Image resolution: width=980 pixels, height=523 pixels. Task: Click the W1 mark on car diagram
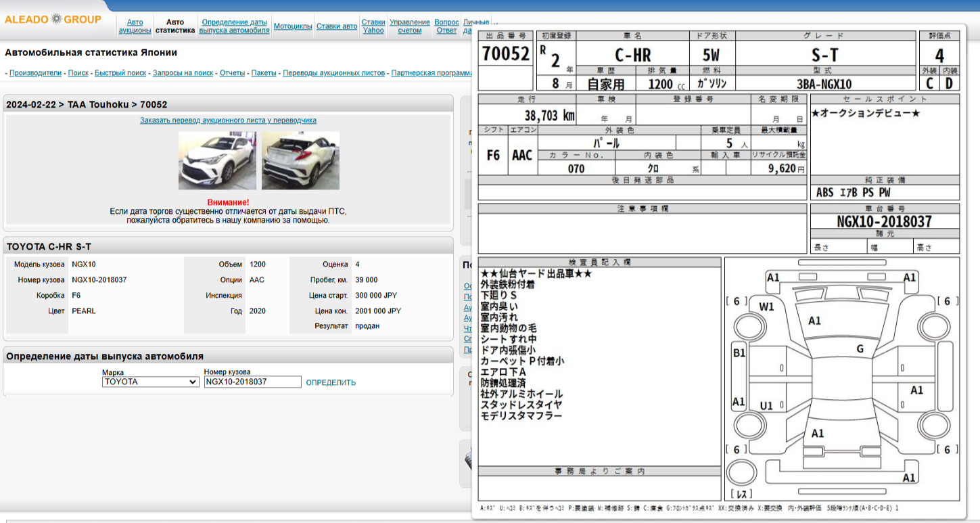[766, 306]
